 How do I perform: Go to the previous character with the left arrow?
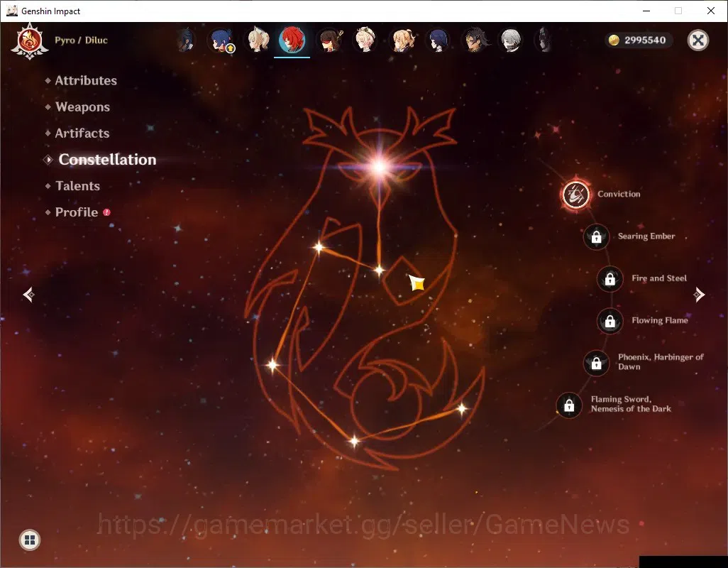[x=28, y=295]
